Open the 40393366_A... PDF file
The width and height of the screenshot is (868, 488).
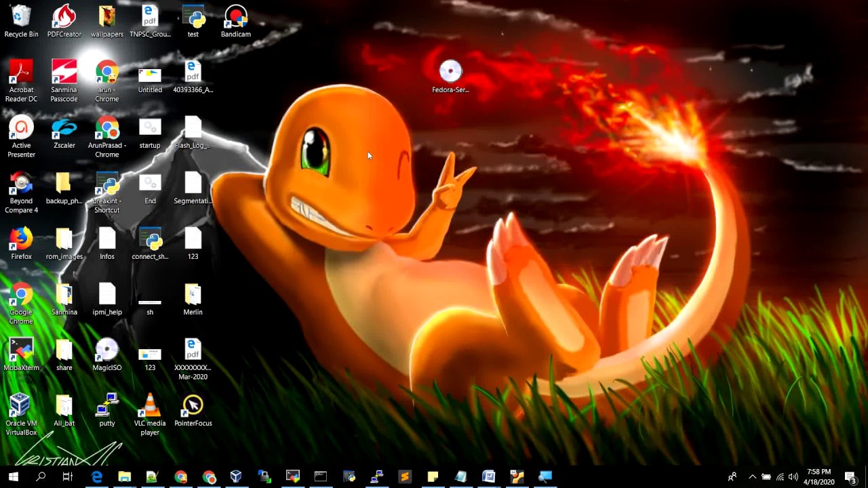tap(193, 77)
